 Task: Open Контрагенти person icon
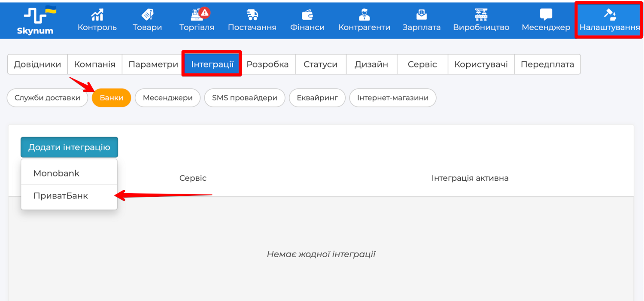364,15
